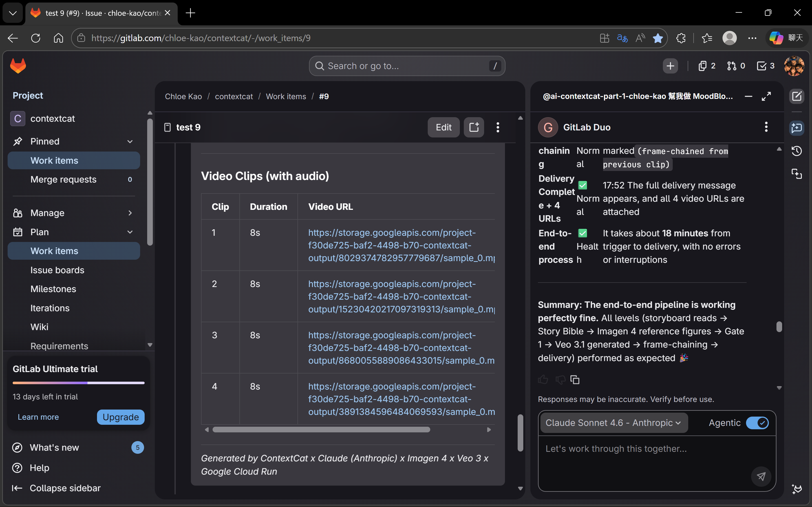This screenshot has width=812, height=507.
Task: Collapse the Pinned section
Action: [x=130, y=141]
